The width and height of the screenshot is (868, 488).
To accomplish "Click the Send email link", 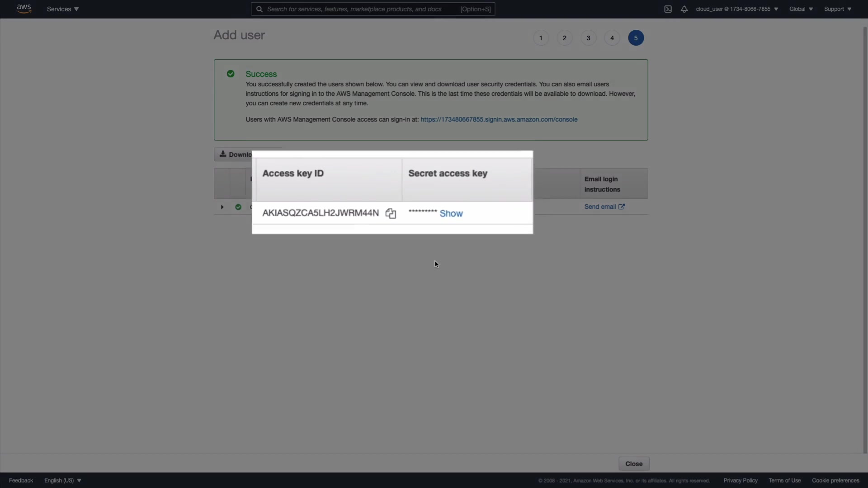I will (600, 206).
